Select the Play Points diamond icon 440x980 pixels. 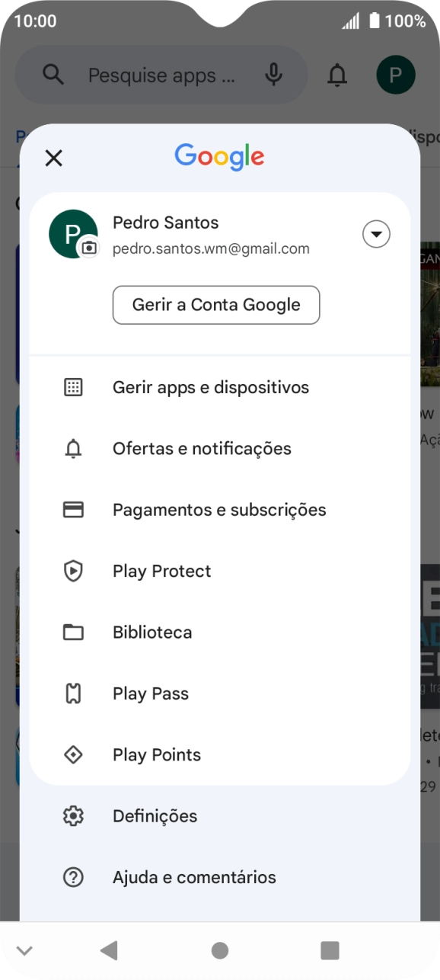[73, 754]
